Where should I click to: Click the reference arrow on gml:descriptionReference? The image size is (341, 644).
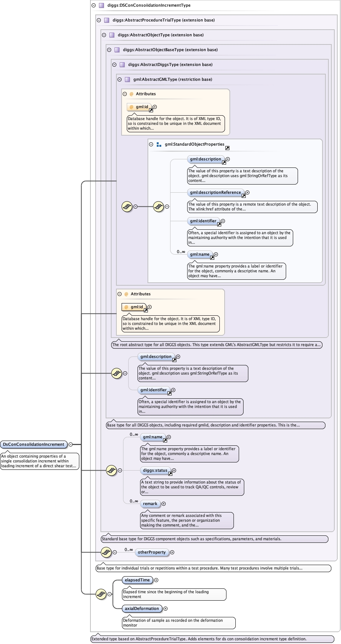[244, 195]
